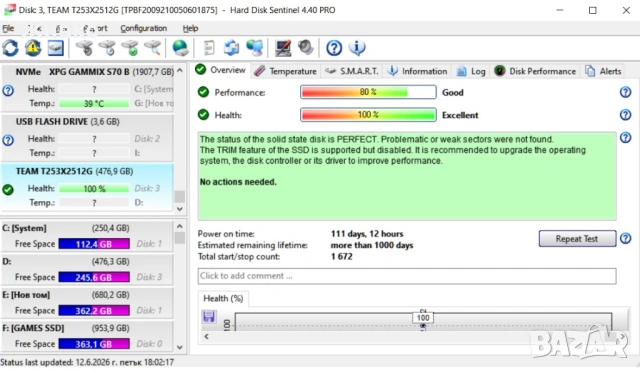Image resolution: width=640 pixels, height=371 pixels.
Task: Click the disk panel image toolbar icon
Action: click(56, 48)
